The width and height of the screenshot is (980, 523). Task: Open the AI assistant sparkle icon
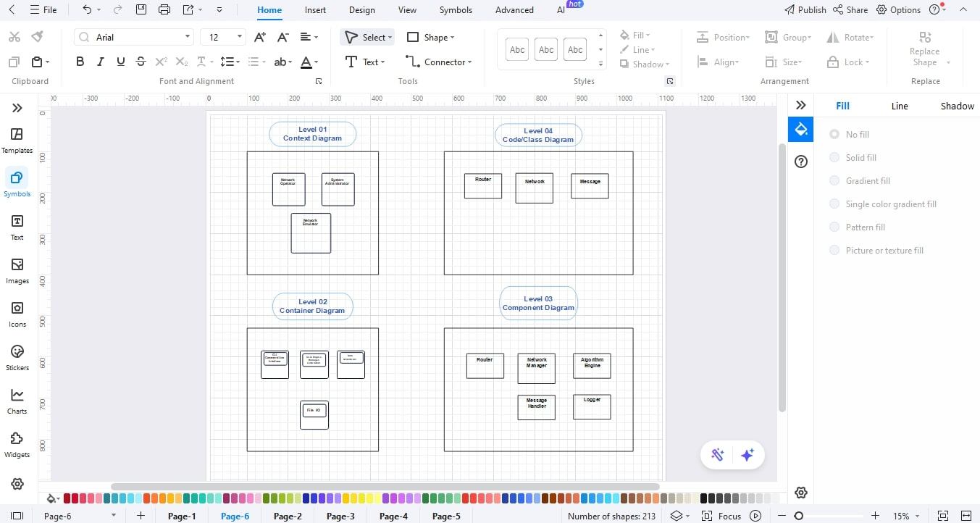(x=747, y=454)
